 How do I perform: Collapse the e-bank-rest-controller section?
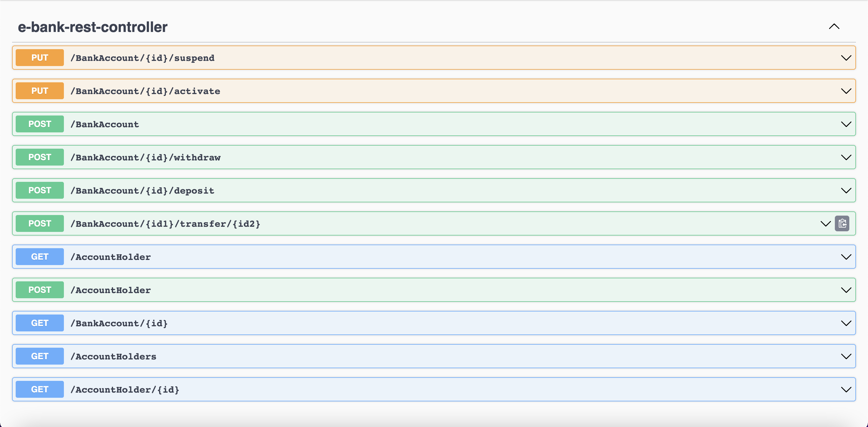click(x=834, y=27)
